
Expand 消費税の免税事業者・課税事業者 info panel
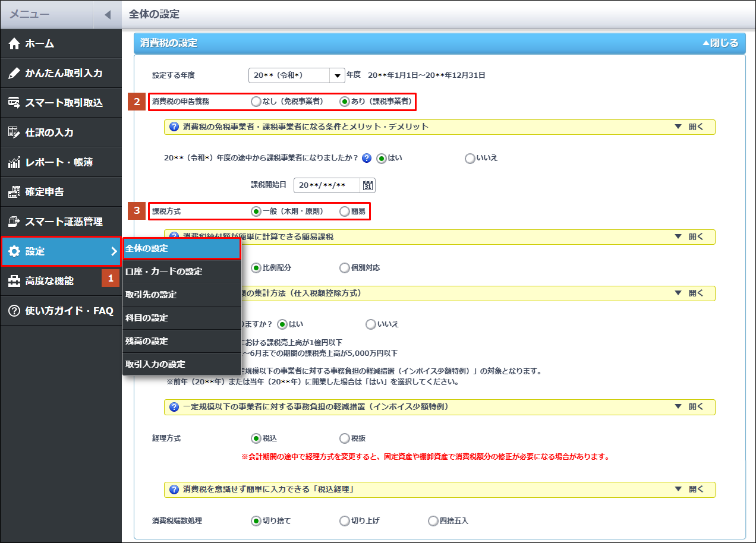coord(689,127)
